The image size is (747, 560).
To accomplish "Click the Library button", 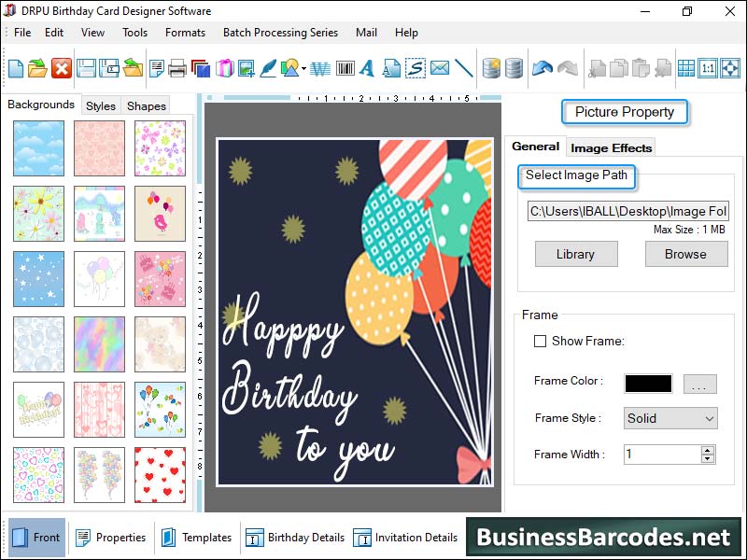I will (x=575, y=254).
